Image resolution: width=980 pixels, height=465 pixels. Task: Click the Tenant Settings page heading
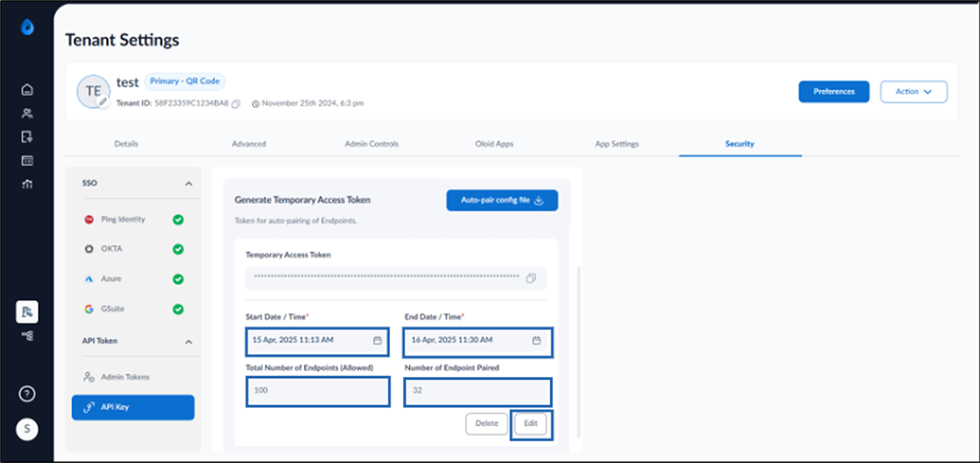click(x=123, y=40)
